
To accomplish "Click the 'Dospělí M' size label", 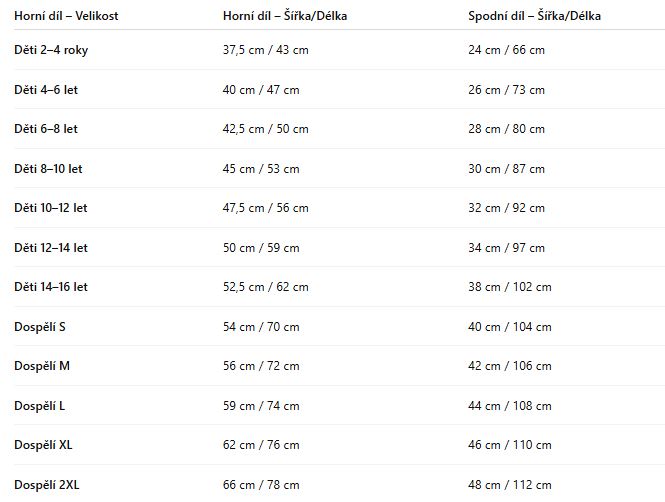I will click(42, 366).
